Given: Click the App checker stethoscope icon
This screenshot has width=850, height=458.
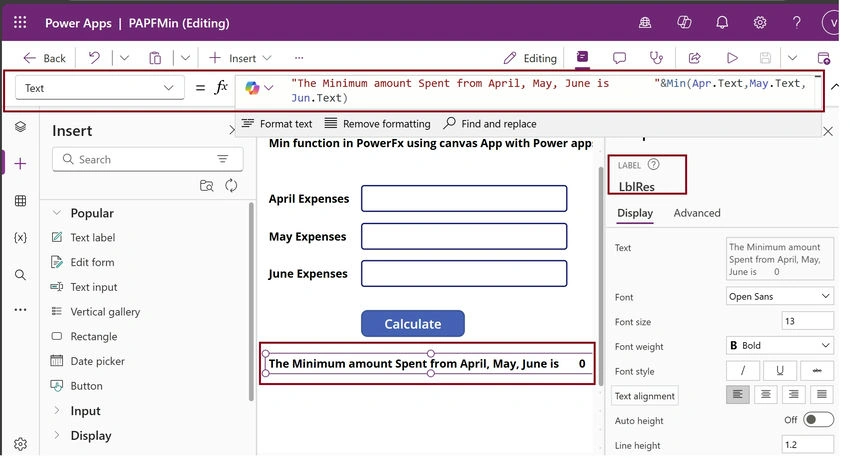Looking at the screenshot, I should click(656, 57).
